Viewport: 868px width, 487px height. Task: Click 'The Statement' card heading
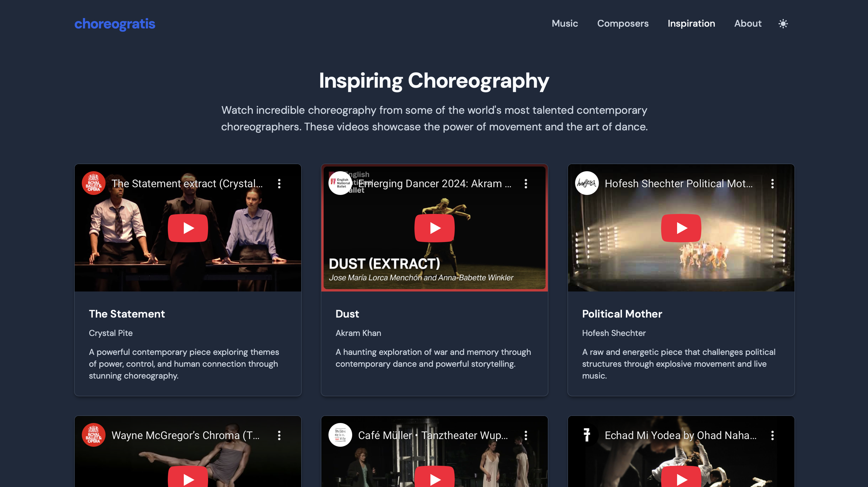click(x=127, y=314)
